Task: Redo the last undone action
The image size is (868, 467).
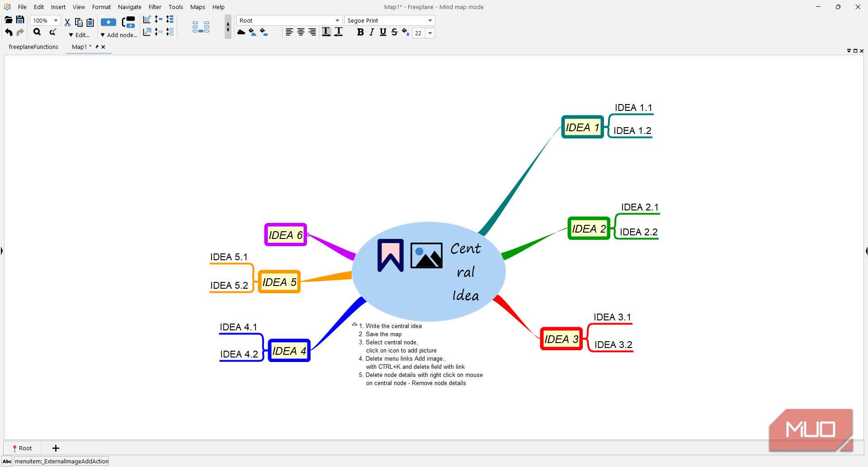Action: click(x=20, y=32)
